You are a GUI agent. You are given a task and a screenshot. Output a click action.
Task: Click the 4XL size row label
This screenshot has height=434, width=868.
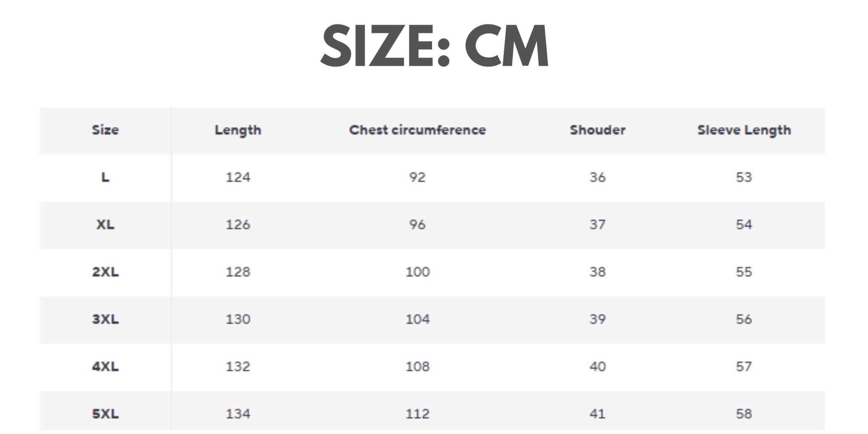[105, 367]
